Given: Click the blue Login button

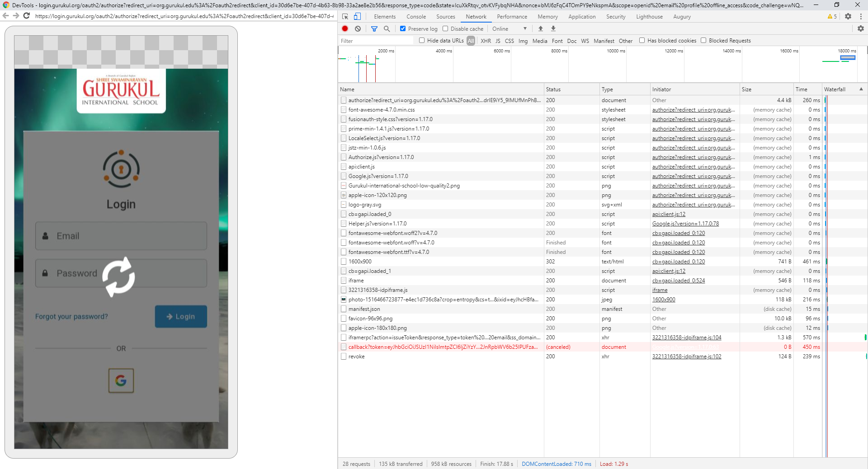Looking at the screenshot, I should coord(181,316).
